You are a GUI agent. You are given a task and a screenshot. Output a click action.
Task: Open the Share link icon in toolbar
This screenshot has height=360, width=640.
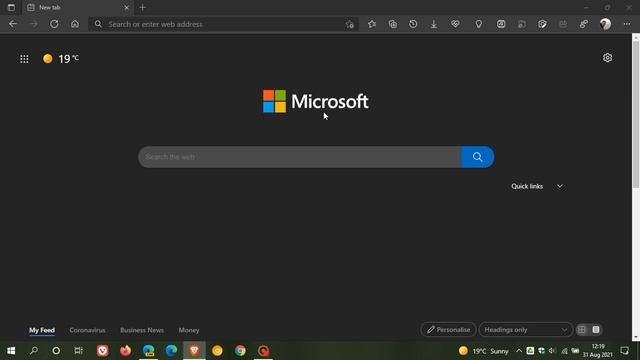pyautogui.click(x=584, y=24)
